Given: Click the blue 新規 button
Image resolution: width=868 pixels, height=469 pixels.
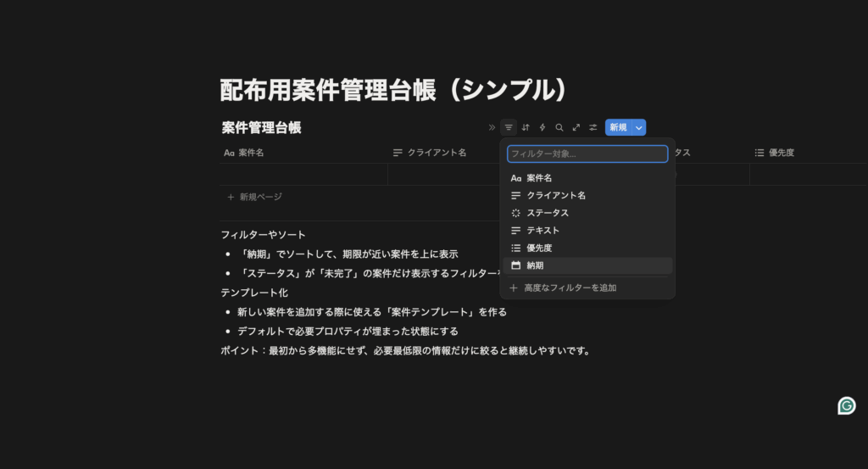Looking at the screenshot, I should click(617, 127).
